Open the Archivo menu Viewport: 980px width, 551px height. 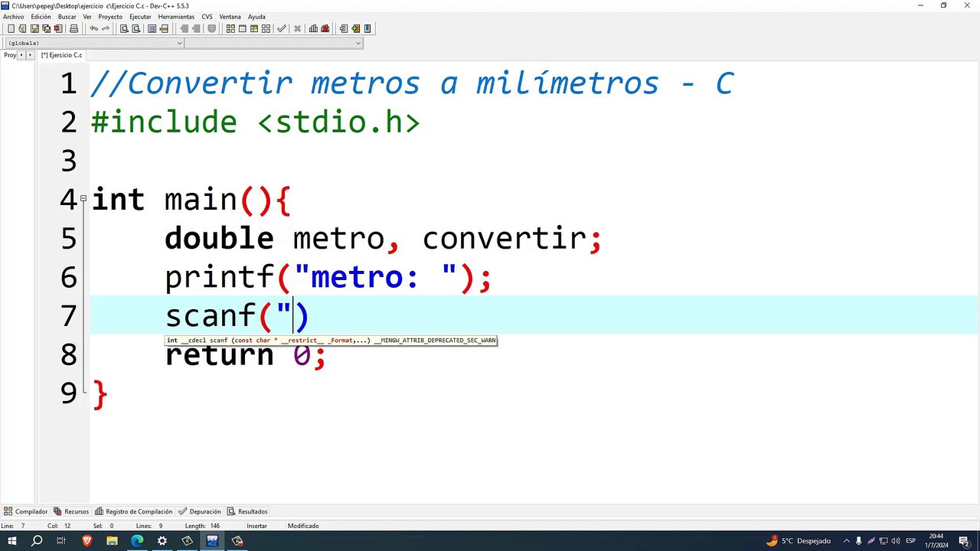pyautogui.click(x=13, y=17)
